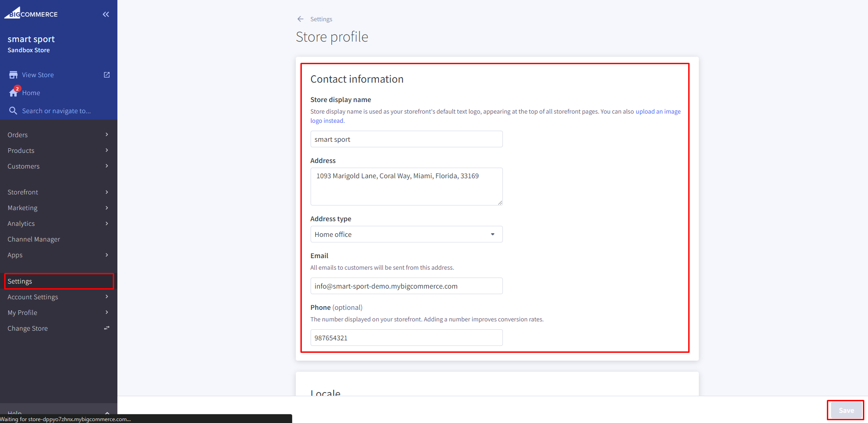Expand the Orders menu

point(58,135)
